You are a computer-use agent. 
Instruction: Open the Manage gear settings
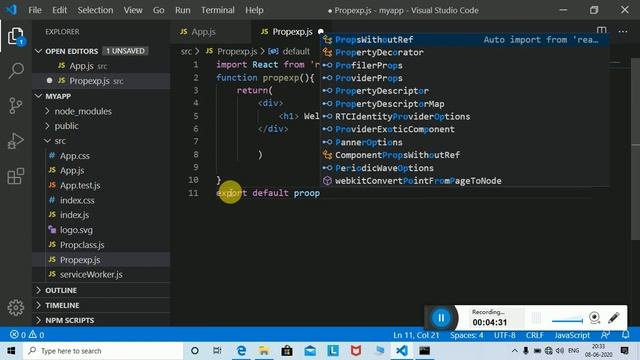tap(16, 308)
